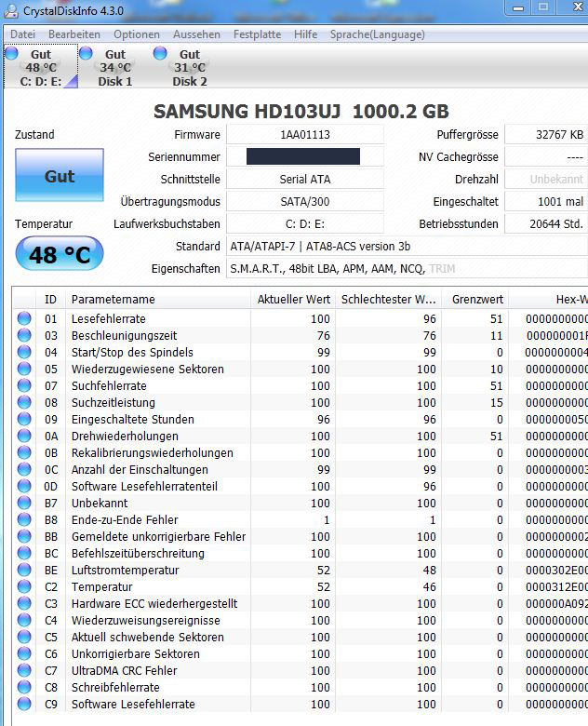
Task: Click status icon for Unbekannt B7 row
Action: tap(24, 503)
